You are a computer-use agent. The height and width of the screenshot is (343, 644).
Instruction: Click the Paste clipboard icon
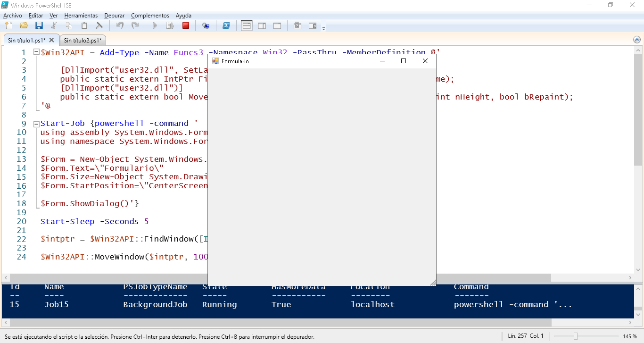coord(84,25)
